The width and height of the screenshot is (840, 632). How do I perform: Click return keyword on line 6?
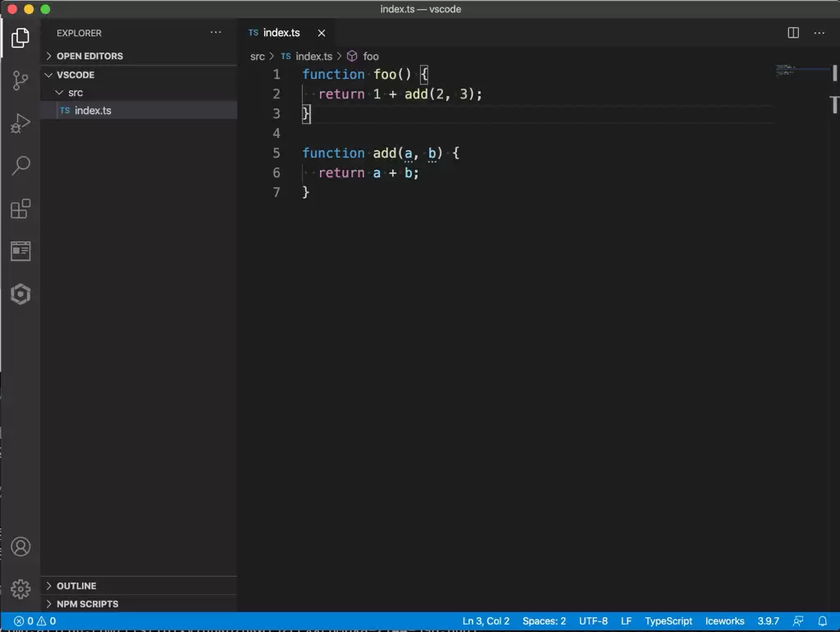click(341, 173)
